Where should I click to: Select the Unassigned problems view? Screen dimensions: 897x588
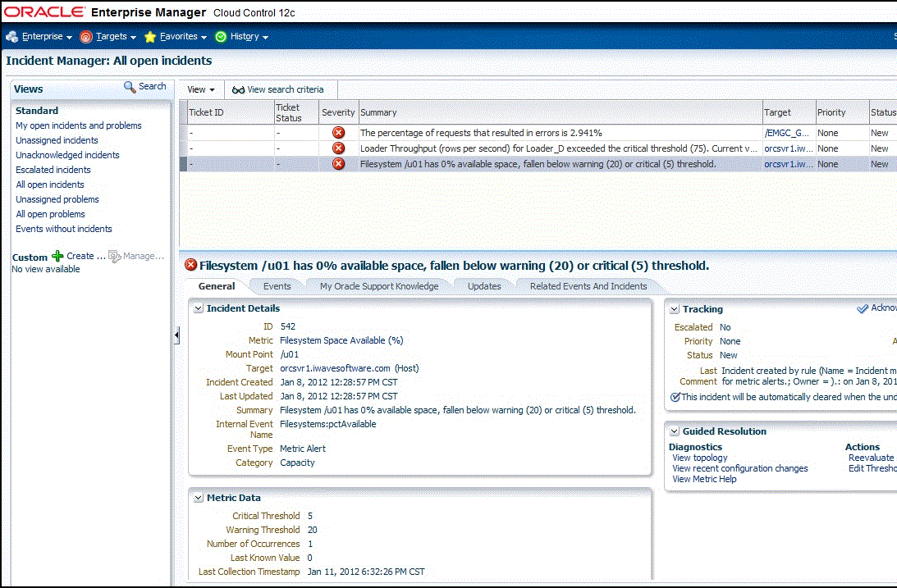(x=57, y=199)
